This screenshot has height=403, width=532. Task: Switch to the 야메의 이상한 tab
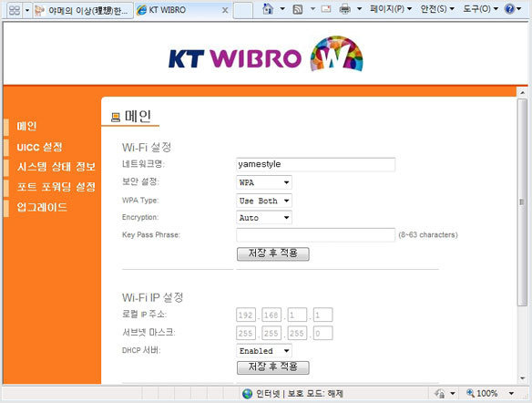pos(83,10)
